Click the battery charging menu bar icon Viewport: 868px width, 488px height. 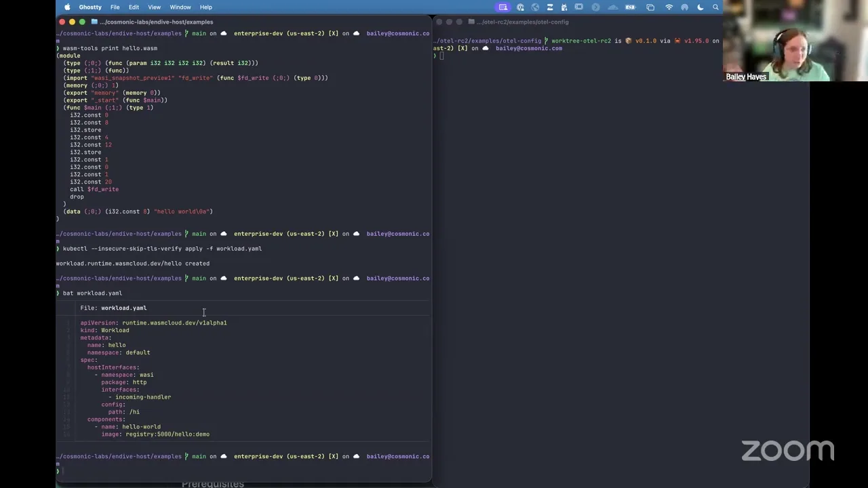point(631,7)
